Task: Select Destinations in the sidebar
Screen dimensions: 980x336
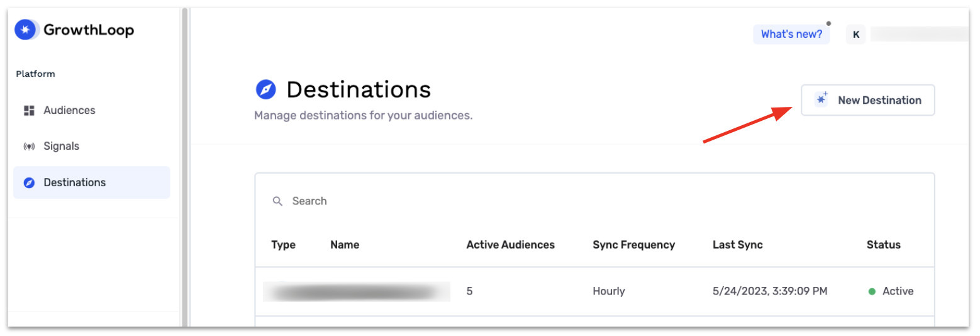Action: pyautogui.click(x=92, y=182)
